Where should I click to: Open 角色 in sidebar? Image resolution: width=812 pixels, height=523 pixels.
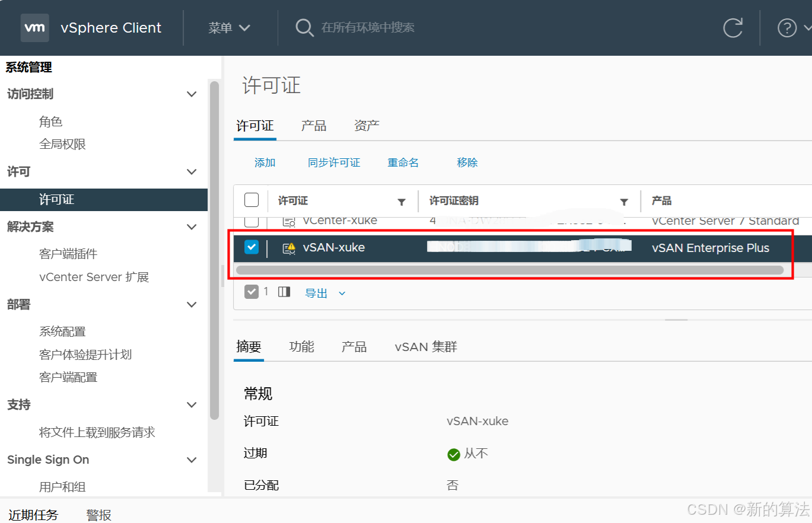[51, 122]
